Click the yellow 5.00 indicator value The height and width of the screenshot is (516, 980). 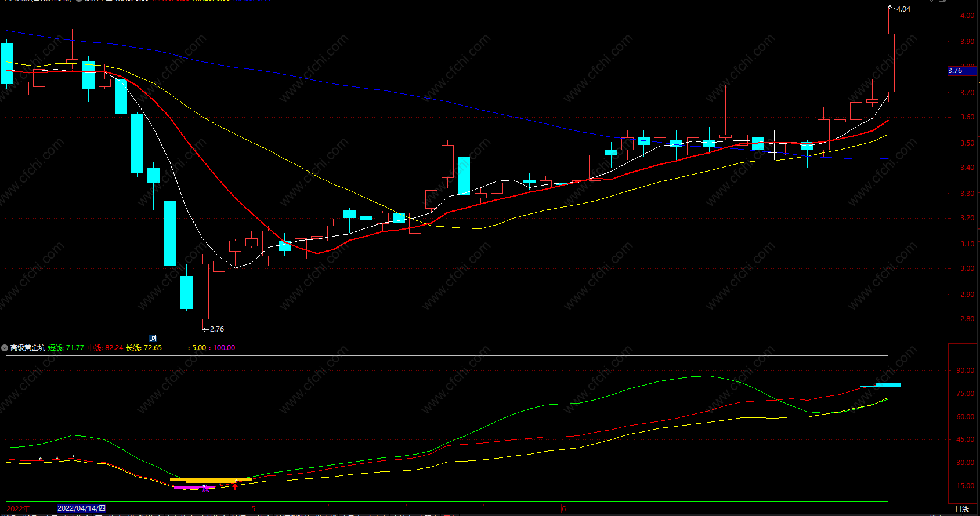point(199,348)
